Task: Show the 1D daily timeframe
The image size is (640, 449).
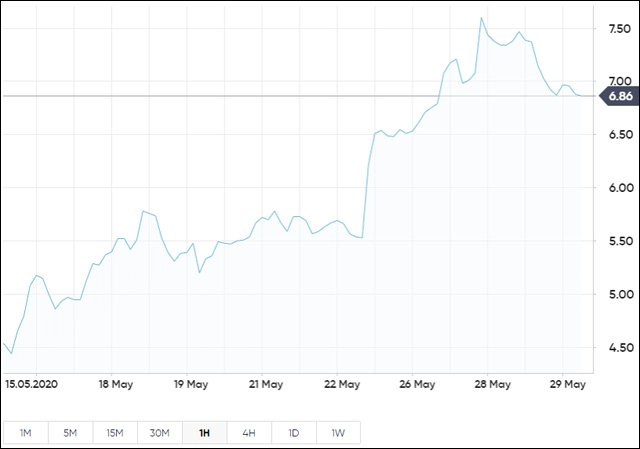Action: click(293, 432)
